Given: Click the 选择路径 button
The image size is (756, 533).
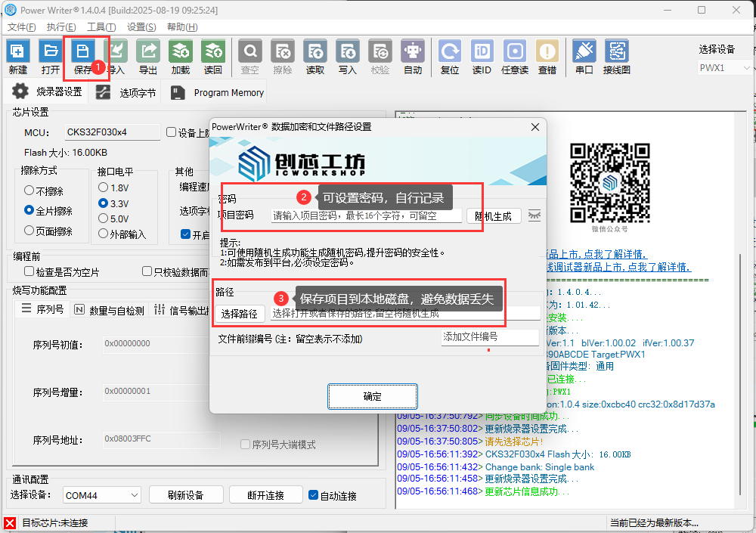Looking at the screenshot, I should (239, 314).
